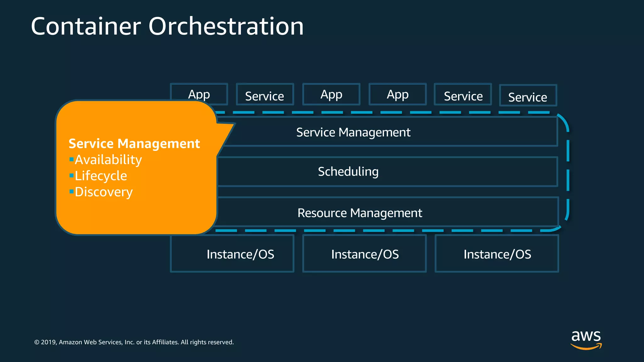644x362 pixels.
Task: Click the Container Orchestration title
Action: click(x=167, y=26)
